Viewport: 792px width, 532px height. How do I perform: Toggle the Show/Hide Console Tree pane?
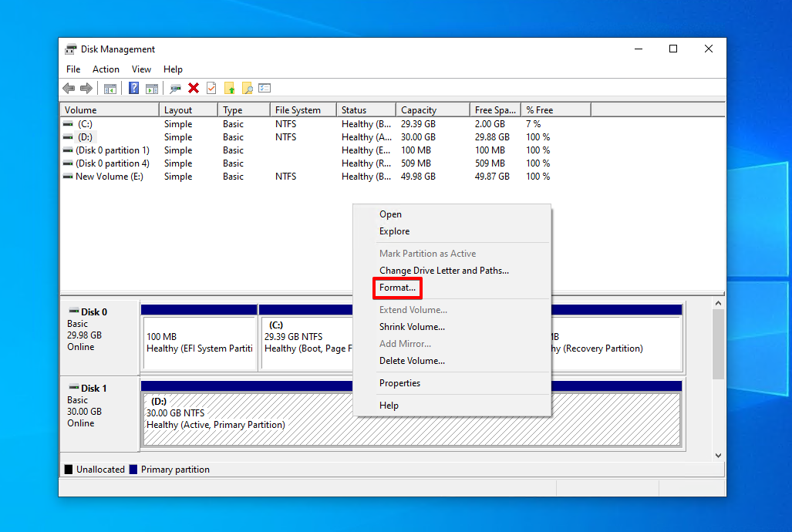tap(110, 88)
